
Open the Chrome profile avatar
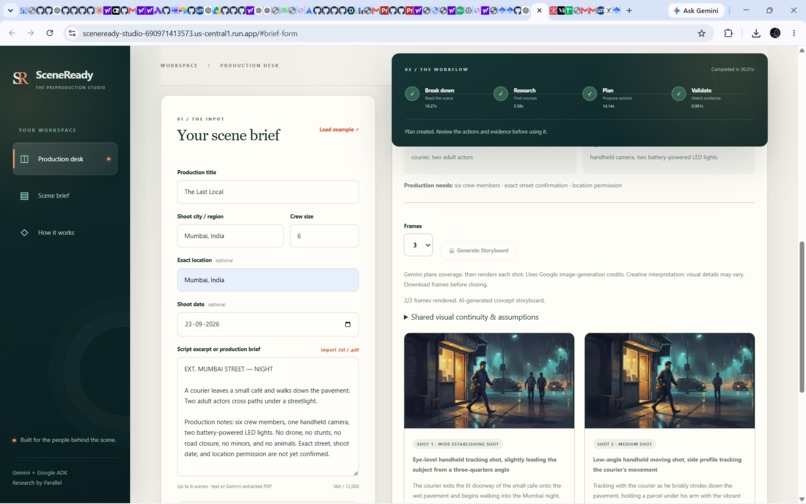pos(775,33)
